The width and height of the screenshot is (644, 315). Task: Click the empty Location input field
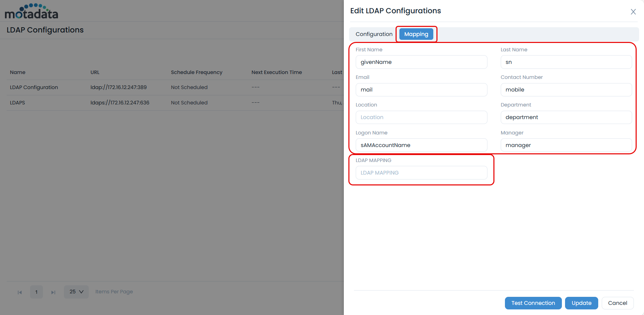pyautogui.click(x=421, y=117)
